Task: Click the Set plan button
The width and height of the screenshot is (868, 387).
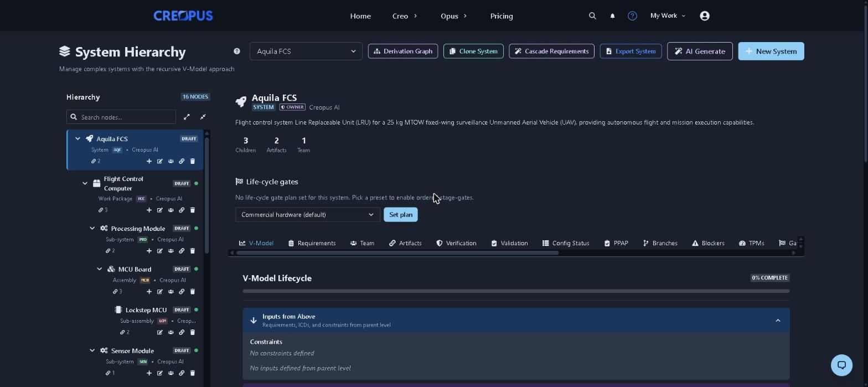Action: (x=401, y=215)
